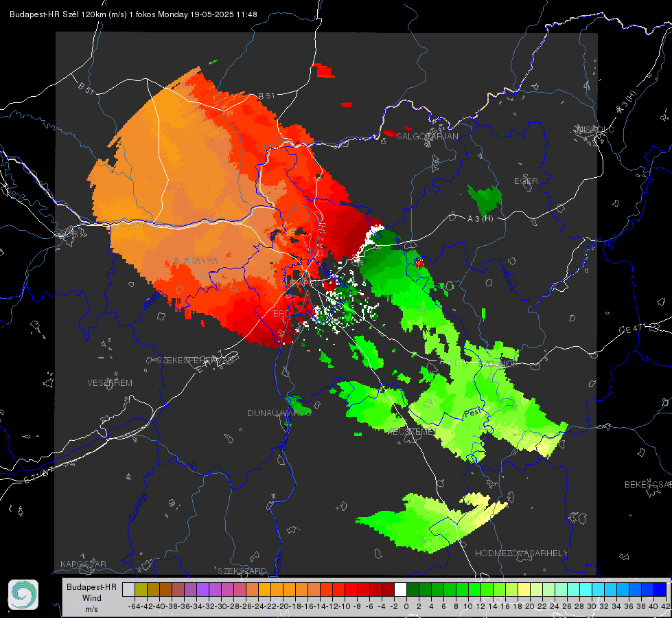Click the SZÉKESFEHÉRVÁR city label
The width and height of the screenshot is (672, 618).
(196, 360)
